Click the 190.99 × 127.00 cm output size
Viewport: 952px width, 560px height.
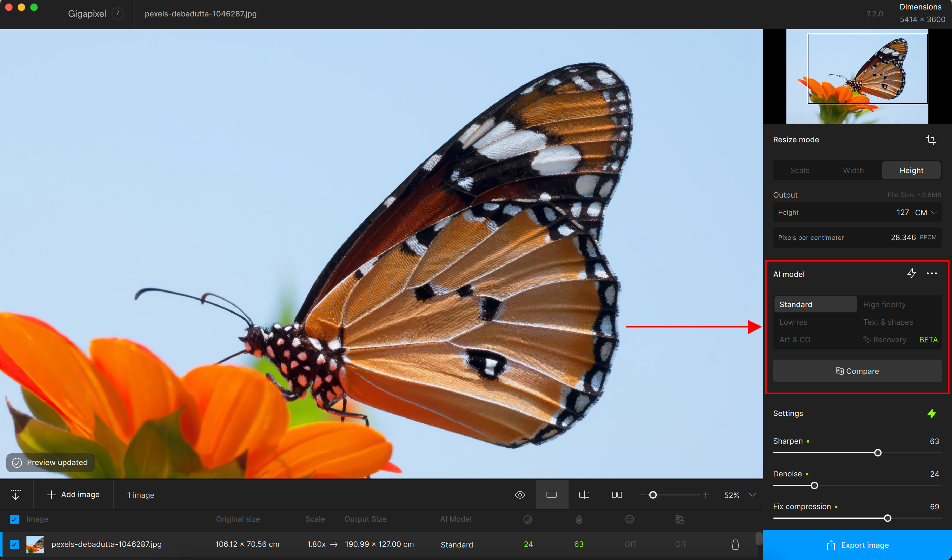(379, 544)
